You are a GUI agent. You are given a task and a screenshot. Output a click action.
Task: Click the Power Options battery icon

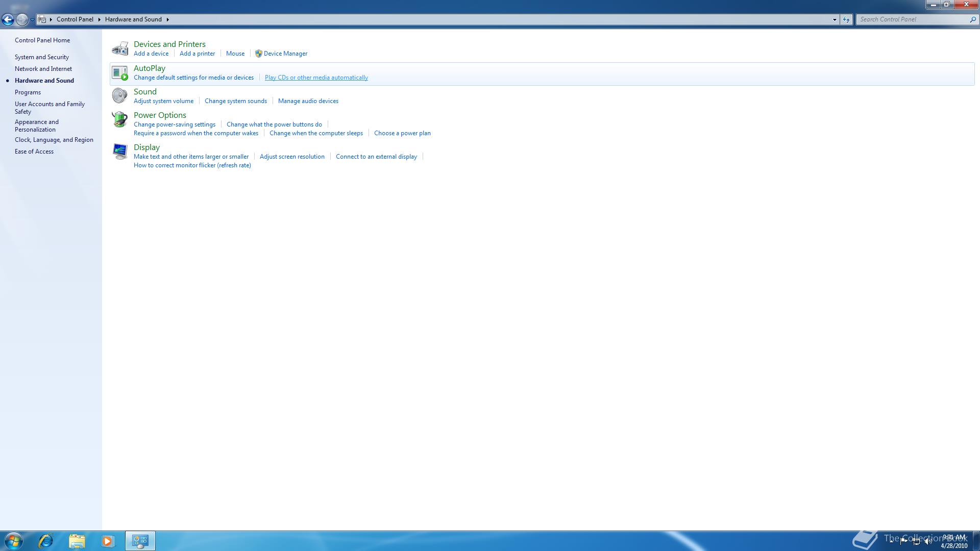[x=120, y=119]
